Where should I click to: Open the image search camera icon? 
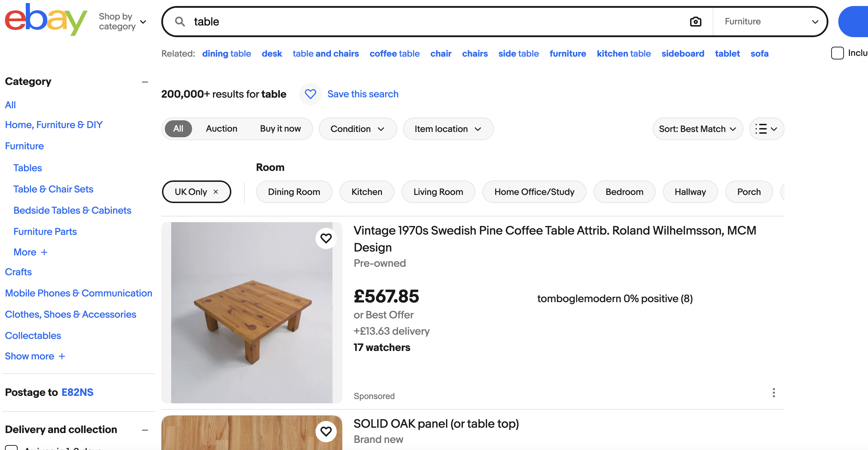click(x=695, y=21)
